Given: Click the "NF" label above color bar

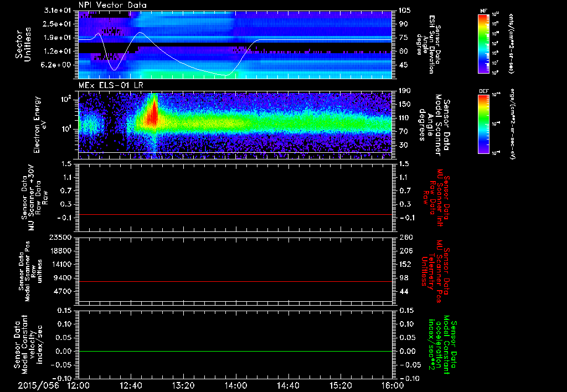Looking at the screenshot, I should (x=483, y=11).
